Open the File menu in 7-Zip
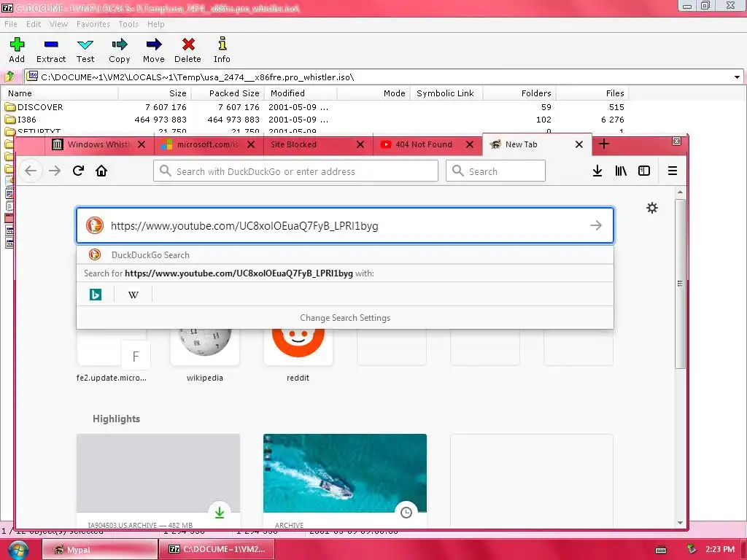This screenshot has width=747, height=560. tap(10, 24)
